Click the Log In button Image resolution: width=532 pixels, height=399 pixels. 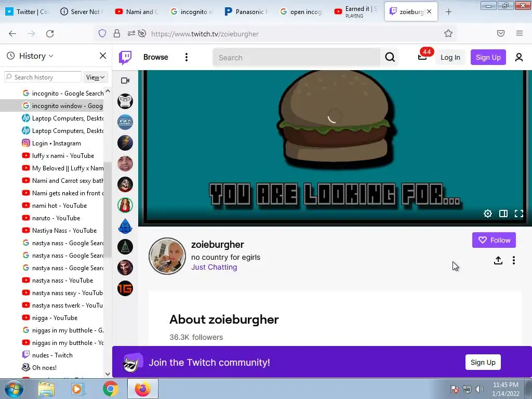(450, 57)
